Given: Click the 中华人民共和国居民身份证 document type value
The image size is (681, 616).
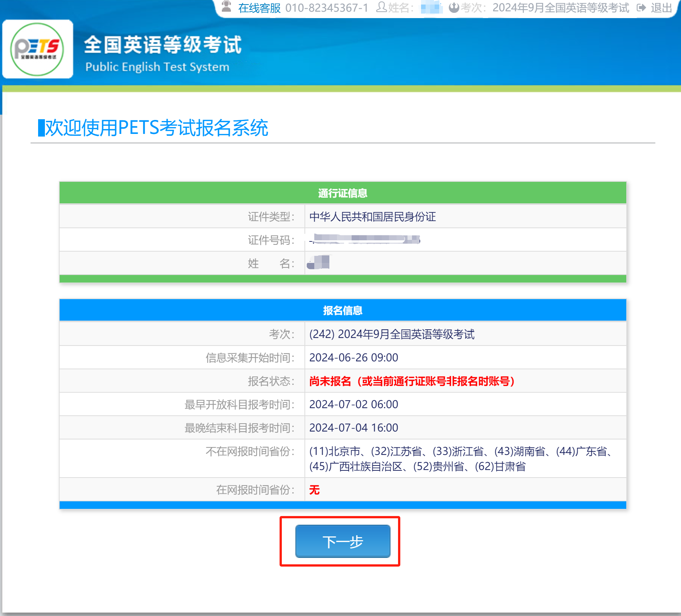Looking at the screenshot, I should [372, 217].
